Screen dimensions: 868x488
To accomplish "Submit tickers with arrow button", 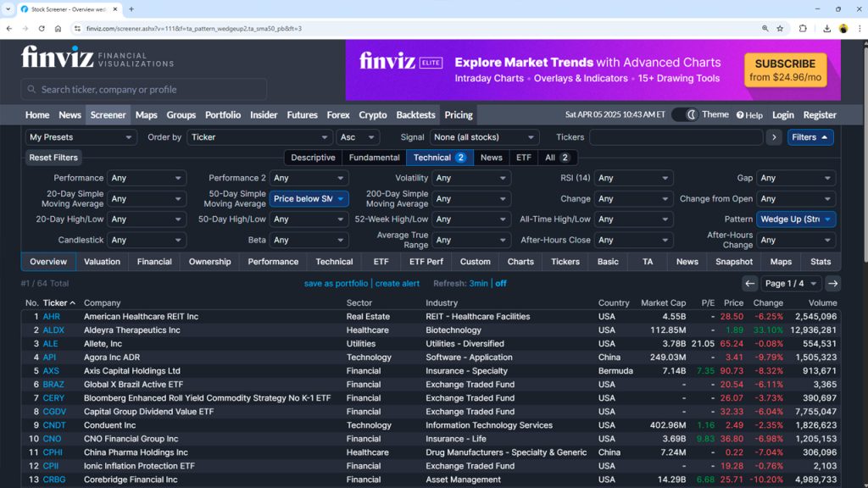I will pos(774,137).
